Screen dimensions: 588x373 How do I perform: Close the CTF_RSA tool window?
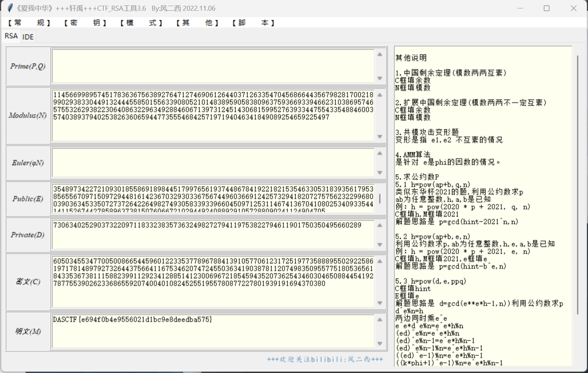coord(574,8)
